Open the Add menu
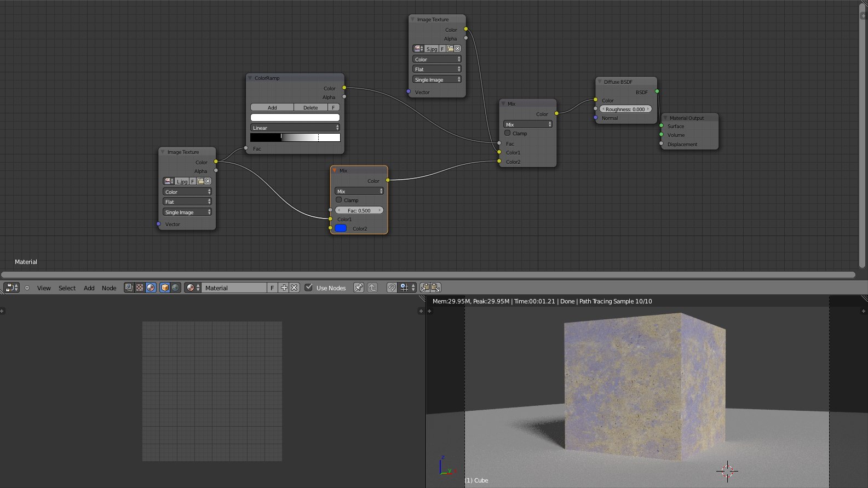The image size is (868, 488). tap(89, 288)
